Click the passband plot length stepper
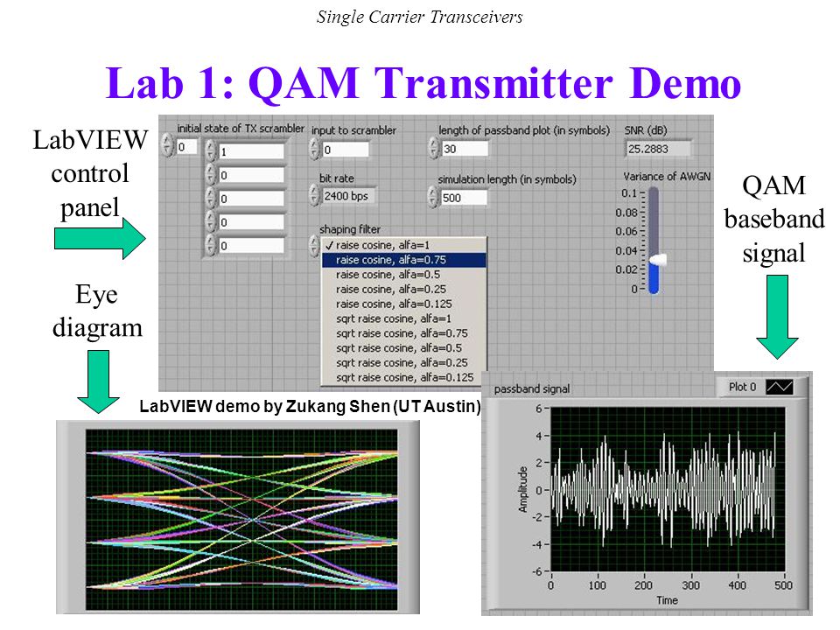The height and width of the screenshot is (630, 840). click(x=434, y=149)
